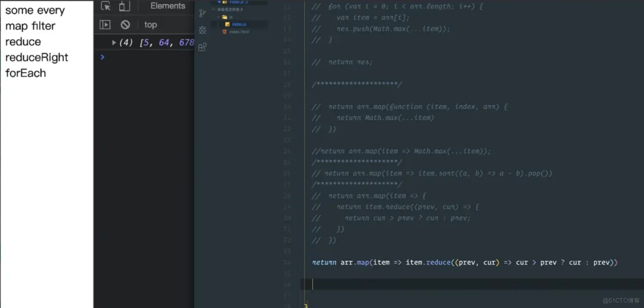This screenshot has height=308, width=644.
Task: Click the '// return Math.max(...item)' line
Action: coord(373,118)
